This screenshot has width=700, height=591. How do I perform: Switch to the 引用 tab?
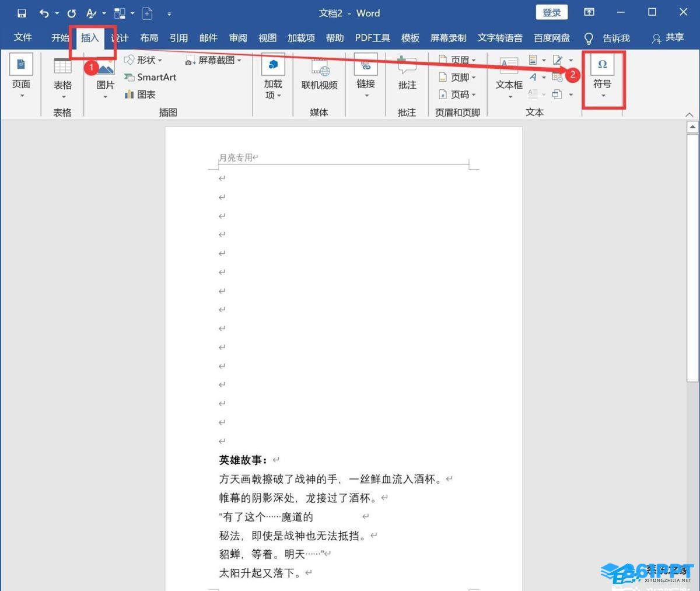pyautogui.click(x=178, y=37)
